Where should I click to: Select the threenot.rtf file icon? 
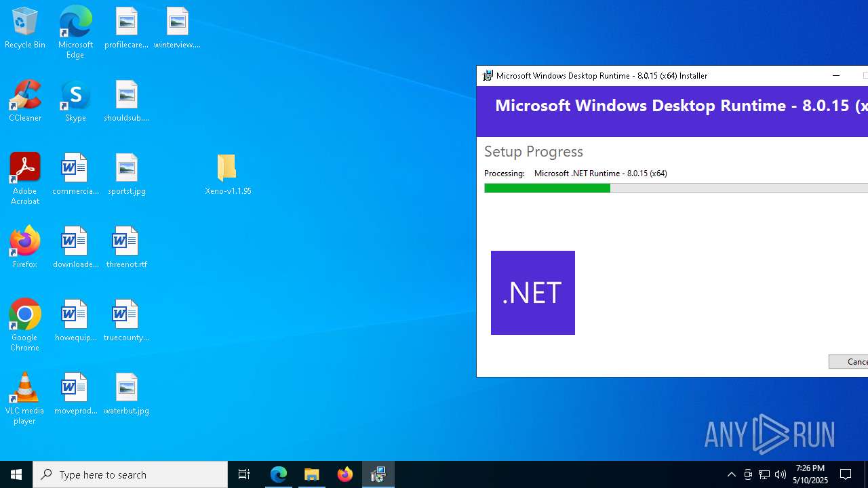coord(126,248)
